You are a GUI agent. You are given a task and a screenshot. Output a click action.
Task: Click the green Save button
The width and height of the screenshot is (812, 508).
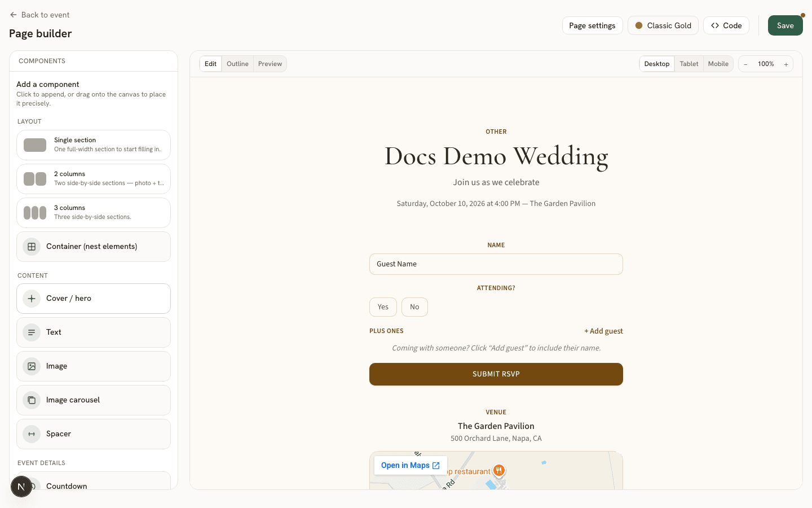pyautogui.click(x=785, y=25)
